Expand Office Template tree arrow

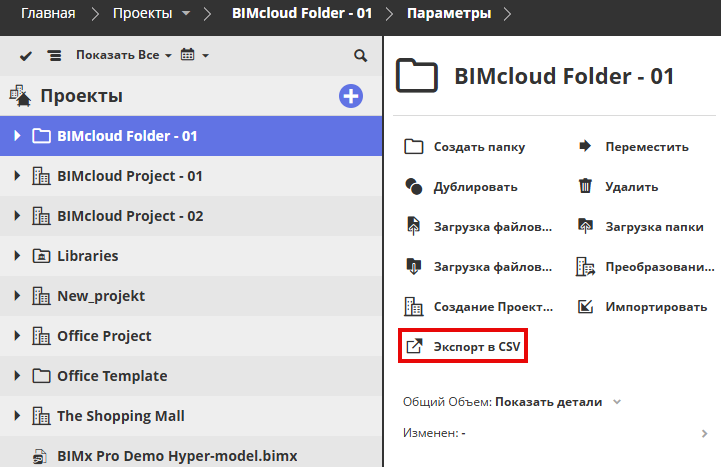[x=17, y=376]
